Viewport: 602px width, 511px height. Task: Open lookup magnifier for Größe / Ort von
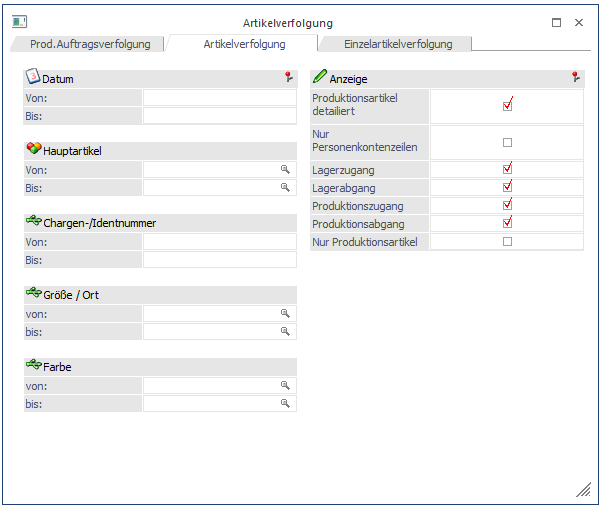pyautogui.click(x=285, y=314)
